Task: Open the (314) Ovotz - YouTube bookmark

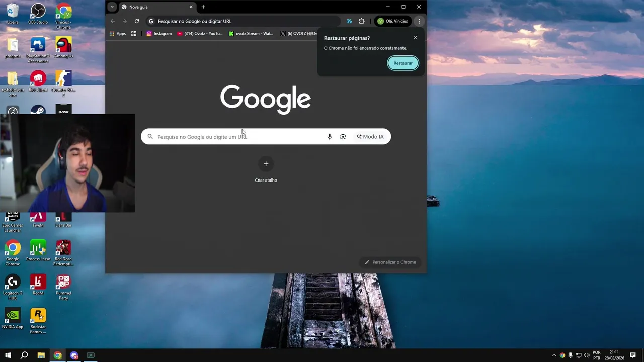Action: tap(200, 34)
